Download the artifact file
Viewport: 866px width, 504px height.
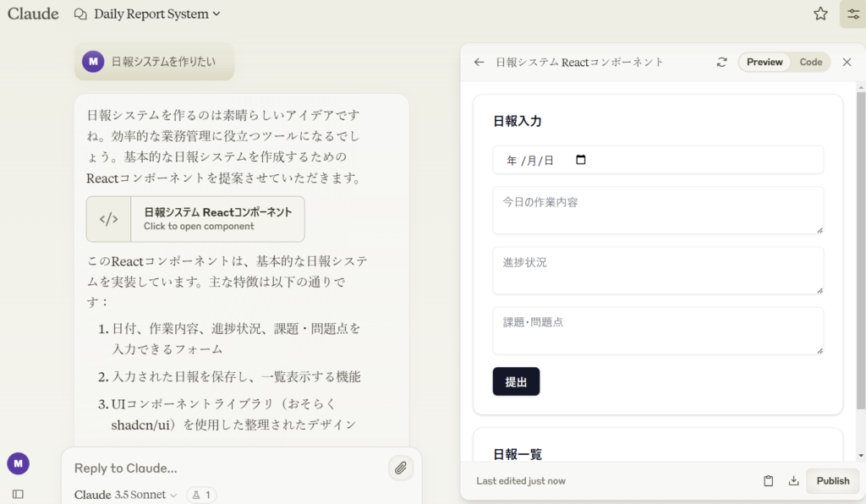[x=793, y=481]
